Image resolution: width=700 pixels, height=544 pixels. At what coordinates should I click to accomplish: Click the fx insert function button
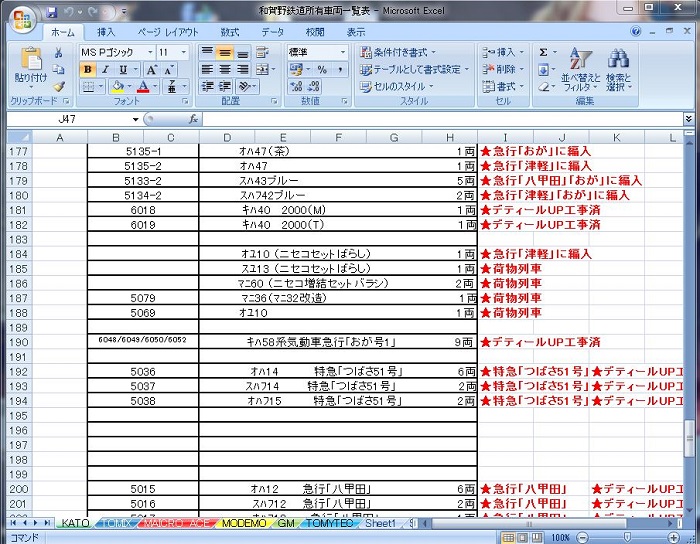193,119
